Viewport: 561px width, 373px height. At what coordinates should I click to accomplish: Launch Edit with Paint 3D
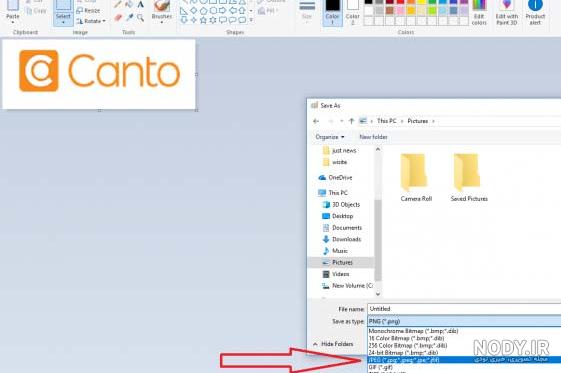tap(507, 13)
